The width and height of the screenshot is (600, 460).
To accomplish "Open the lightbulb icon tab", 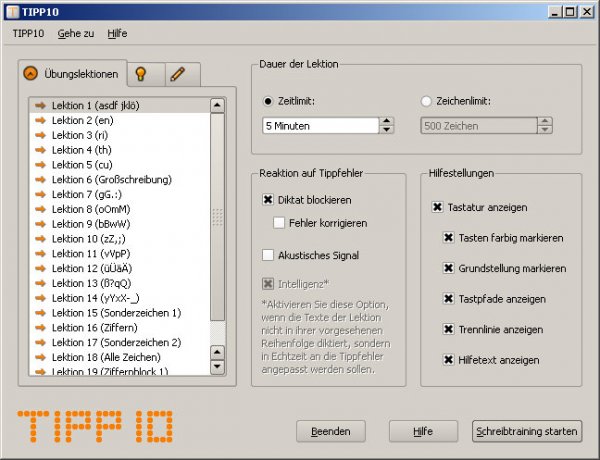I will [143, 74].
